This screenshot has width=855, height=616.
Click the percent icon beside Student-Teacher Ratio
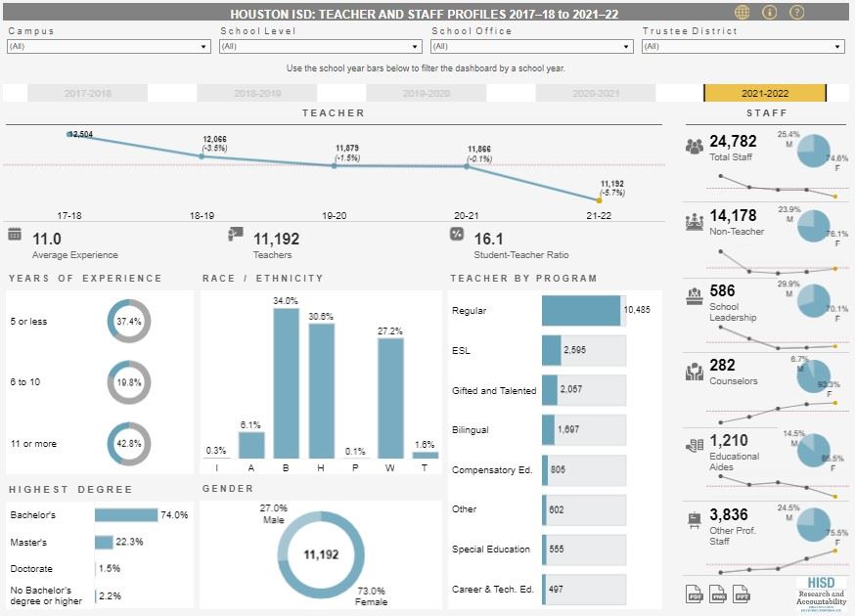pyautogui.click(x=457, y=234)
